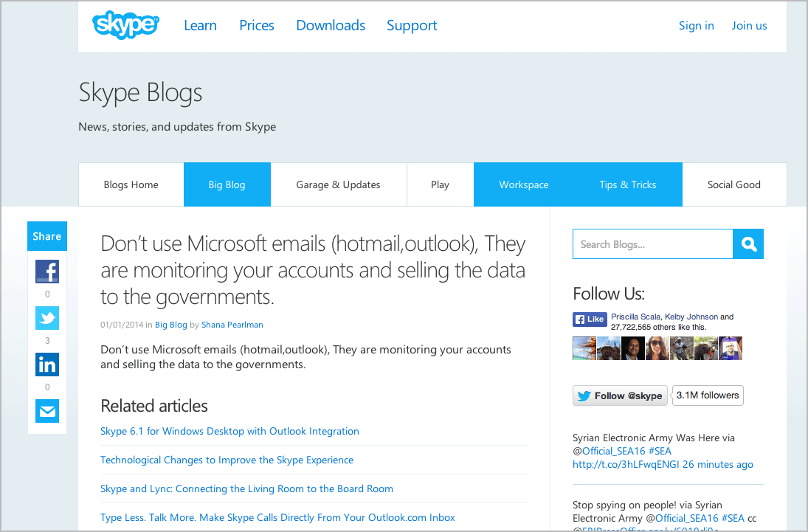
Task: Click the Skype logo
Action: pos(125,25)
